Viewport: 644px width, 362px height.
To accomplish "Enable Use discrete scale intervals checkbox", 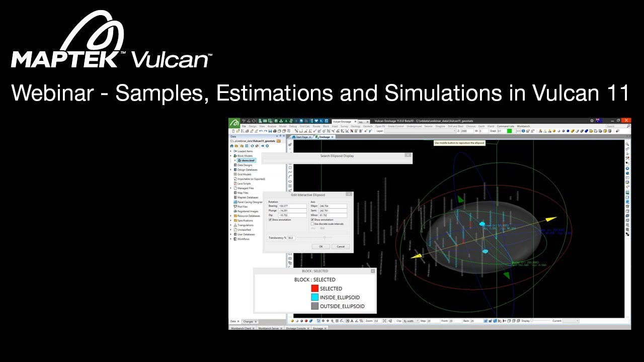I will tap(312, 224).
